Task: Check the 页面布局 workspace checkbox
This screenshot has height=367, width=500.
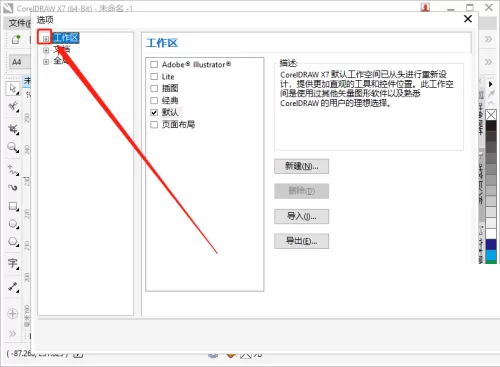Action: coord(154,125)
